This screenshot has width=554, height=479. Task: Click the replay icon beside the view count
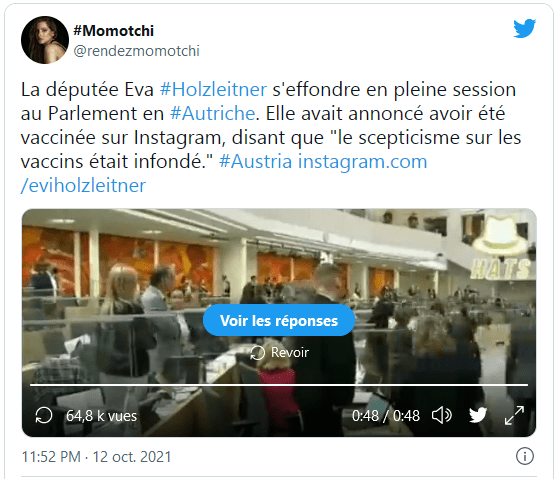[x=44, y=415]
